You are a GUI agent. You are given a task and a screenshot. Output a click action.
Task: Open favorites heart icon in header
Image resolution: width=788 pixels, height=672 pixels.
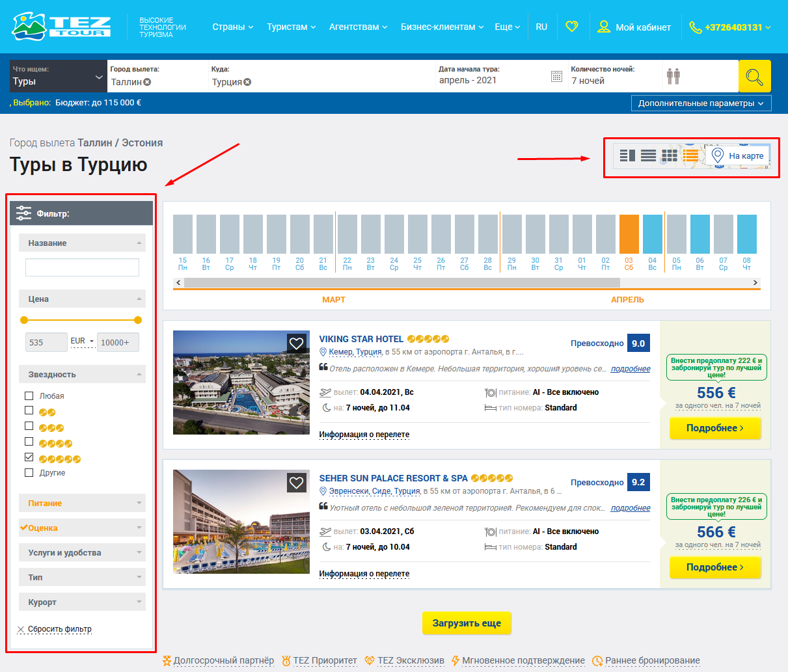click(571, 27)
